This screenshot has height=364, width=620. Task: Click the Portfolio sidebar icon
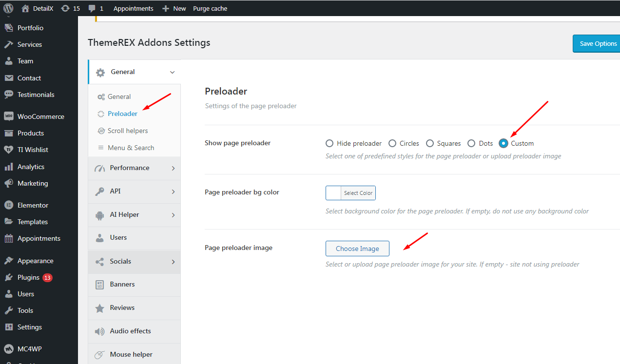(9, 28)
